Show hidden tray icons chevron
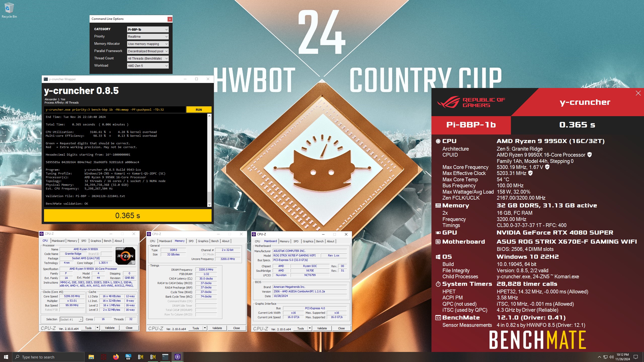Image resolution: width=644 pixels, height=362 pixels. pyautogui.click(x=599, y=357)
